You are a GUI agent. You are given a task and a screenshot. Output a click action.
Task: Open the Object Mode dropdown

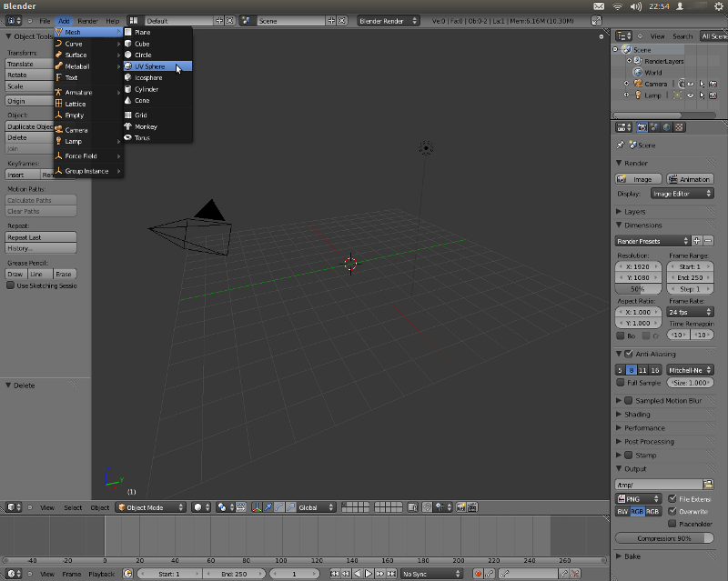point(150,507)
